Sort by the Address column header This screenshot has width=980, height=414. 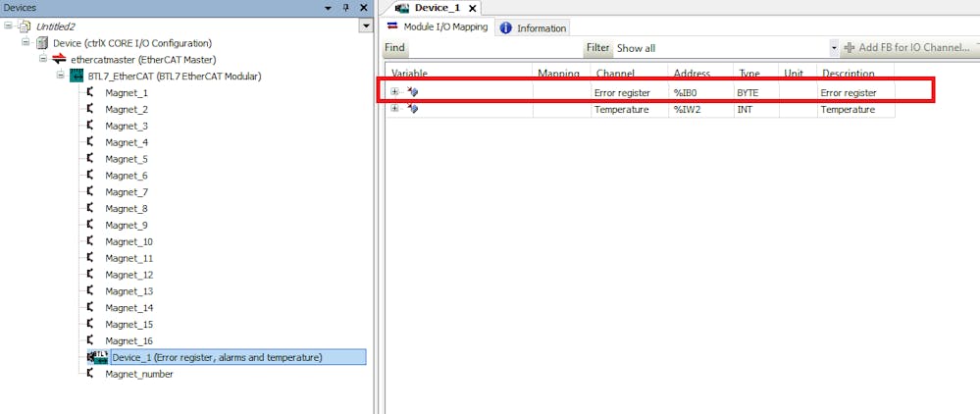(701, 74)
